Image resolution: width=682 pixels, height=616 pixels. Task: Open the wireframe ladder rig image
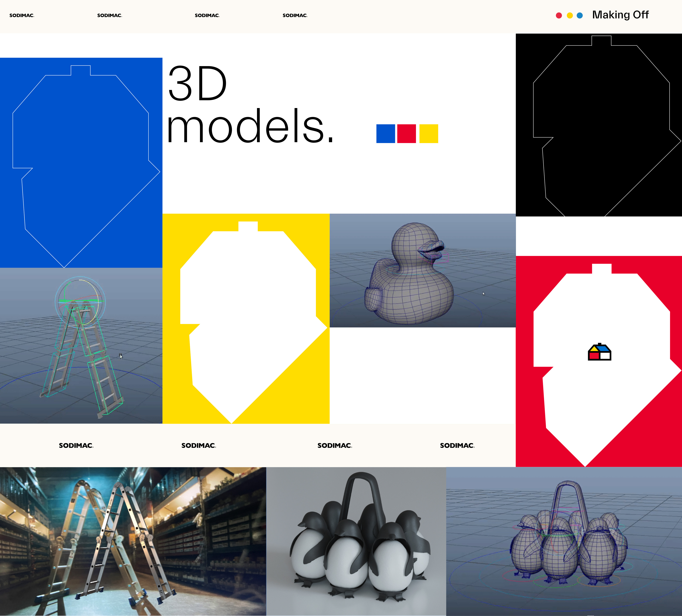[81, 345]
